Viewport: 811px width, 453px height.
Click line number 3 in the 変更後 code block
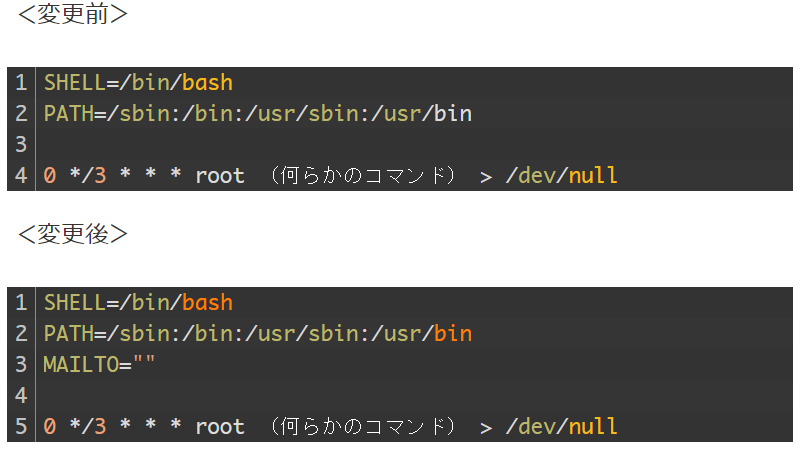tap(21, 365)
